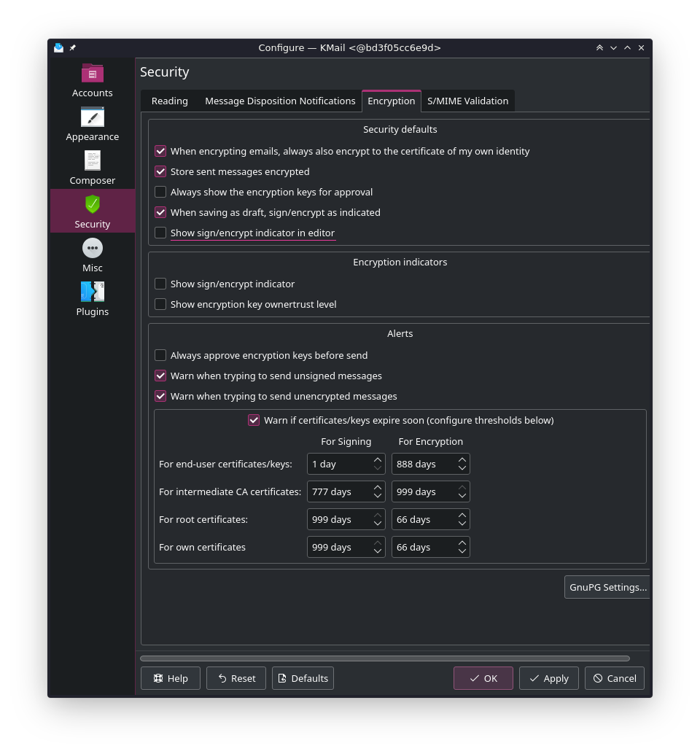Click the pin icon in title bar
700x754 pixels.
coord(73,48)
